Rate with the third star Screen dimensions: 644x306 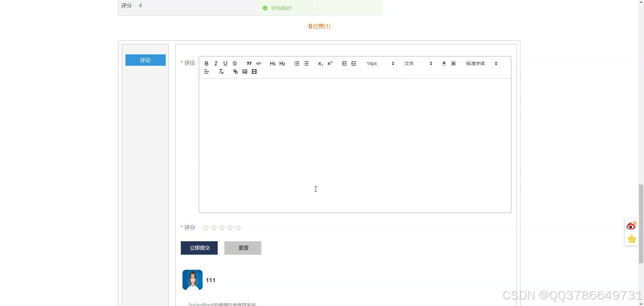click(222, 228)
